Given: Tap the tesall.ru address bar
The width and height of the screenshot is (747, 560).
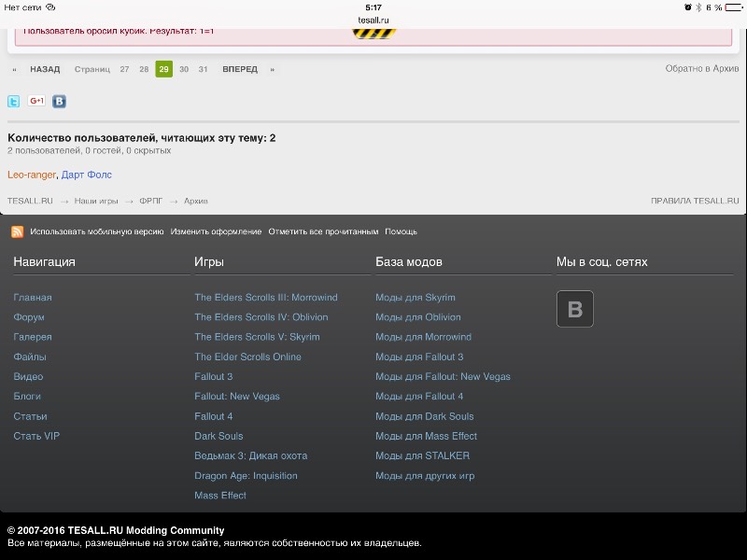Looking at the screenshot, I should point(373,21).
